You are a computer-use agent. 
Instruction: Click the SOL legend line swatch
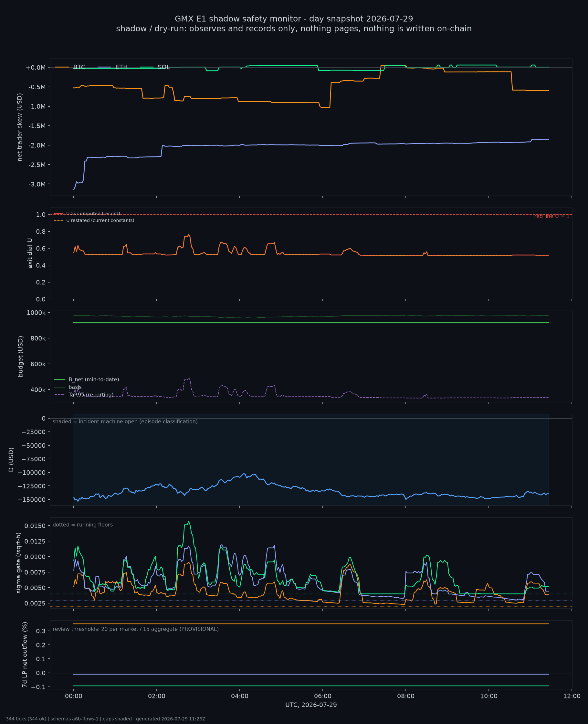coord(146,67)
